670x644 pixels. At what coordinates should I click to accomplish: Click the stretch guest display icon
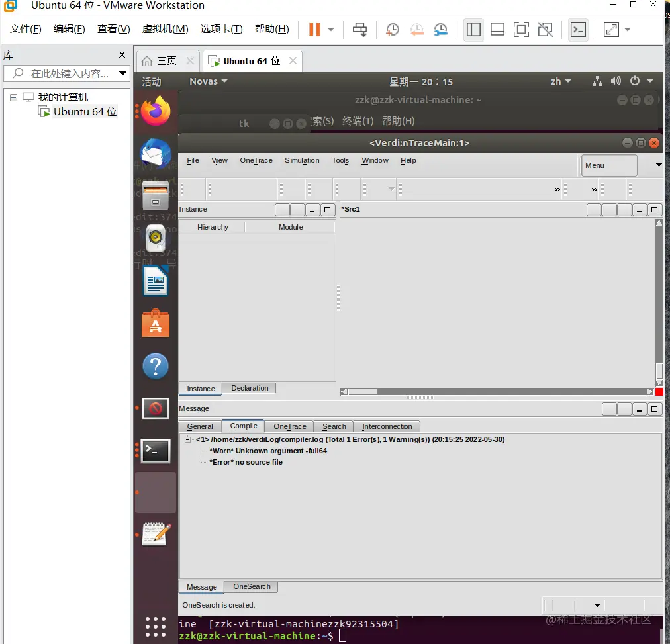coord(611,30)
